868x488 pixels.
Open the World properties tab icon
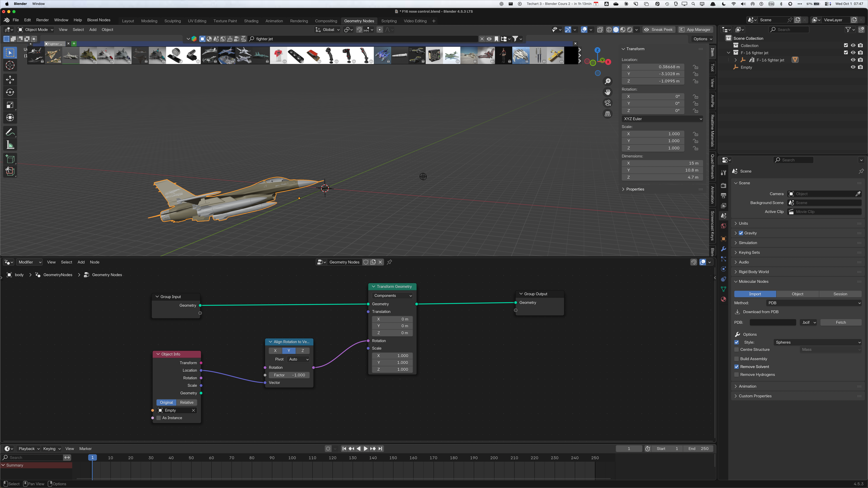click(723, 226)
